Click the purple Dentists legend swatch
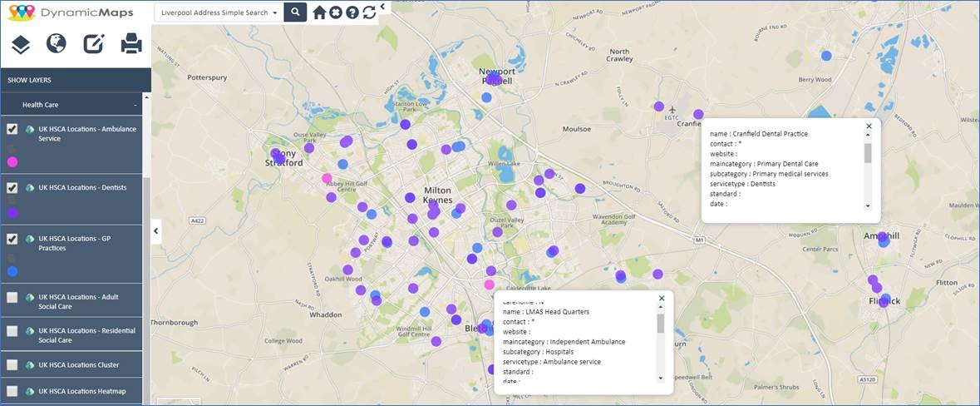 click(x=12, y=213)
